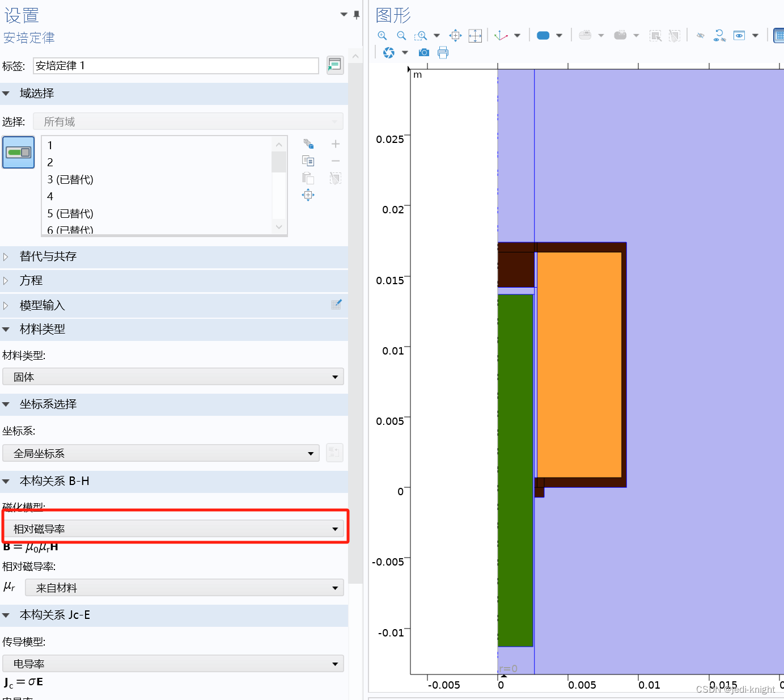Click the scene light shutter icon
The height and width of the screenshot is (700, 784).
(x=389, y=53)
